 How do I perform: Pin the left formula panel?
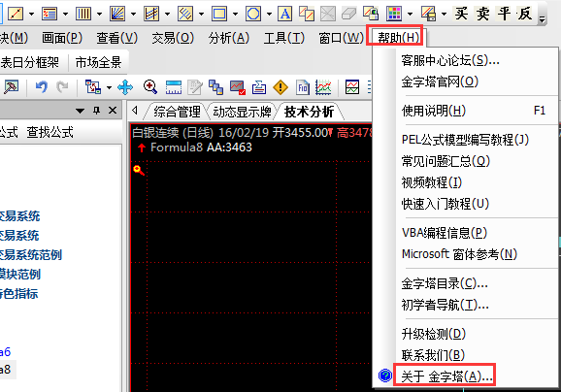(x=96, y=111)
